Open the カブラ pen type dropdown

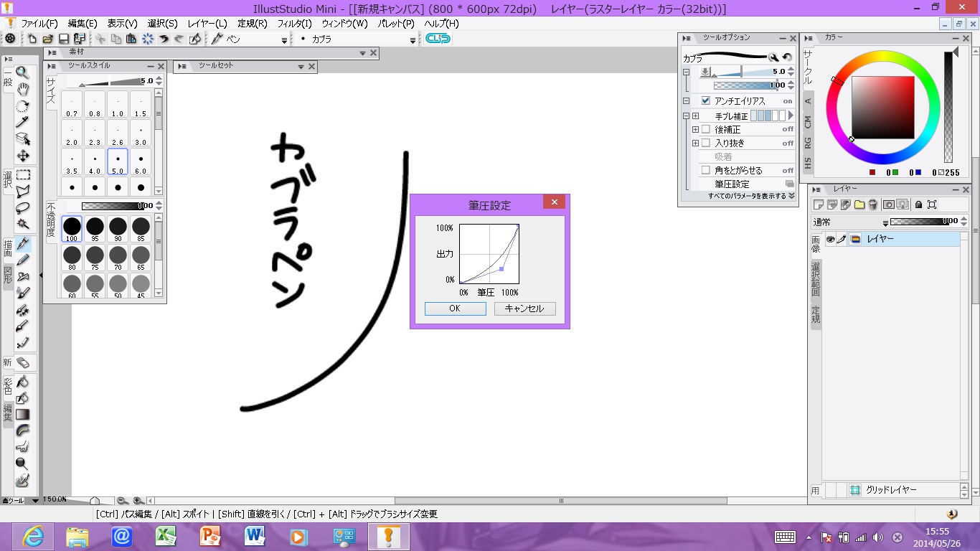413,39
